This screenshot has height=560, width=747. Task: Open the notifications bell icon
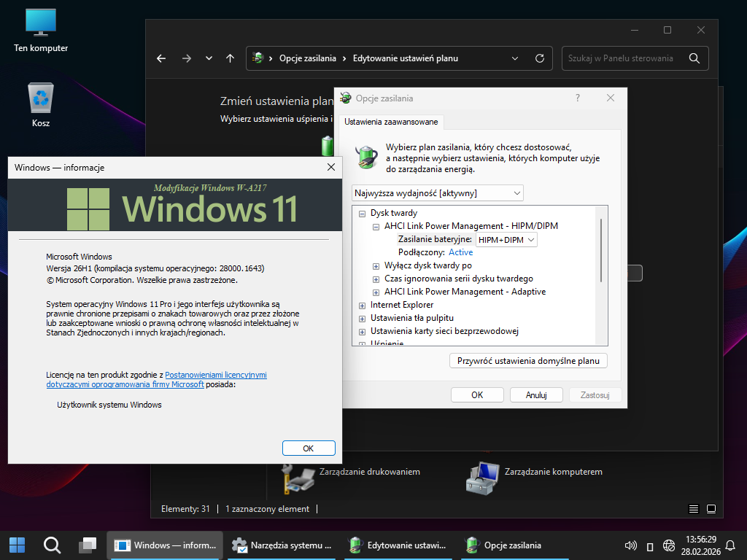(731, 545)
